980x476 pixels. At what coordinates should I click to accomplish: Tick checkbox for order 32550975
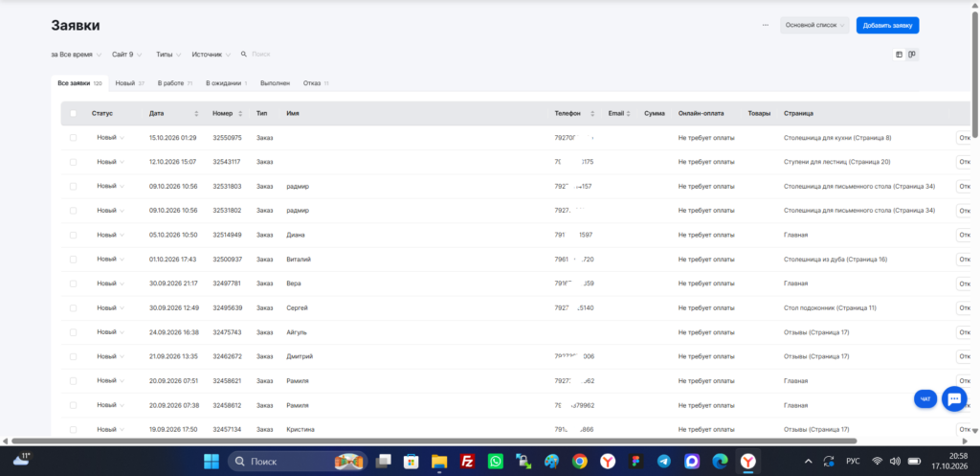point(73,138)
